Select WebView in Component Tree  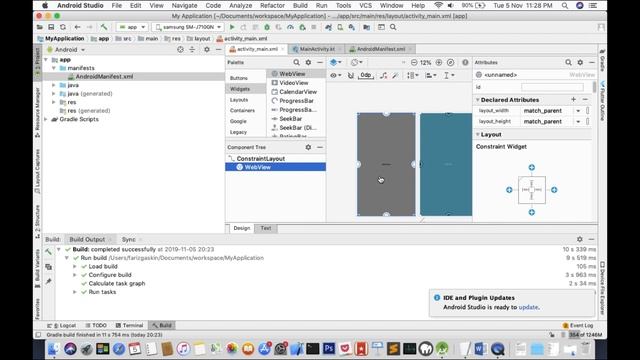coord(276,167)
